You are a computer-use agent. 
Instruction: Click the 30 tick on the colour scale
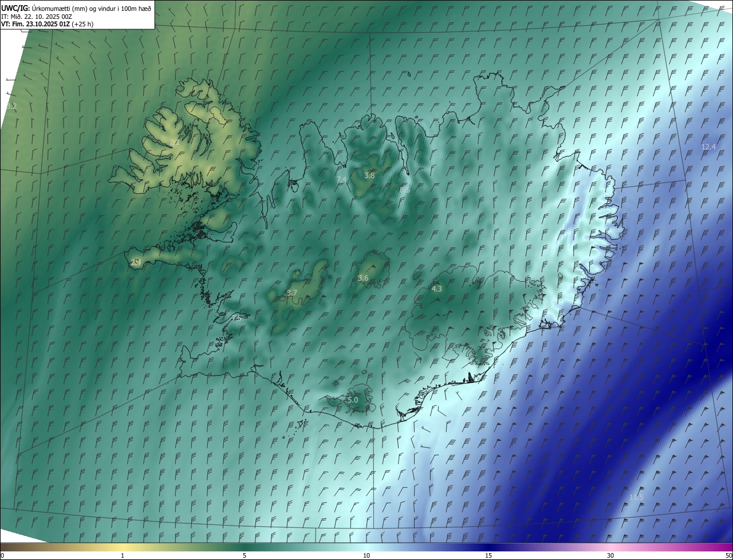coord(610,555)
